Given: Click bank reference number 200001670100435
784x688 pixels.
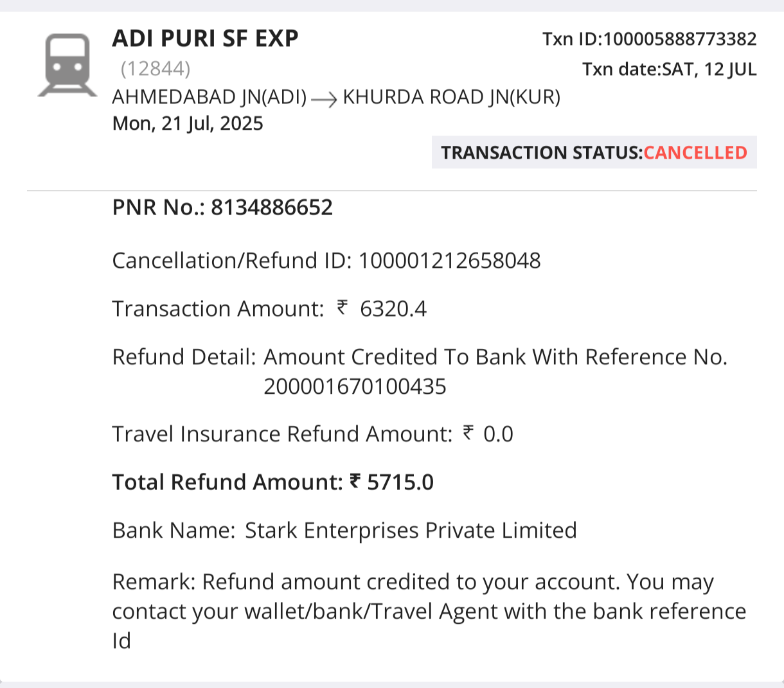Looking at the screenshot, I should [355, 387].
